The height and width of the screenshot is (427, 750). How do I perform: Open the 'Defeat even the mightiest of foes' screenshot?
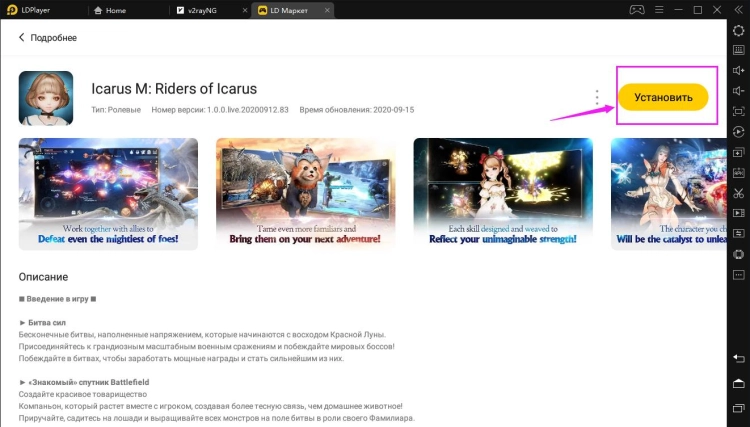(x=108, y=194)
